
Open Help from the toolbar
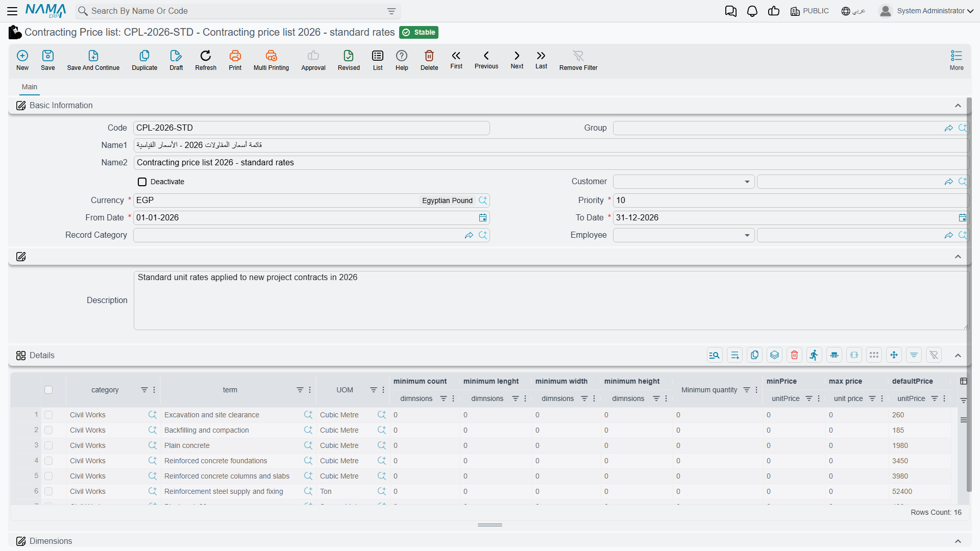(x=402, y=60)
